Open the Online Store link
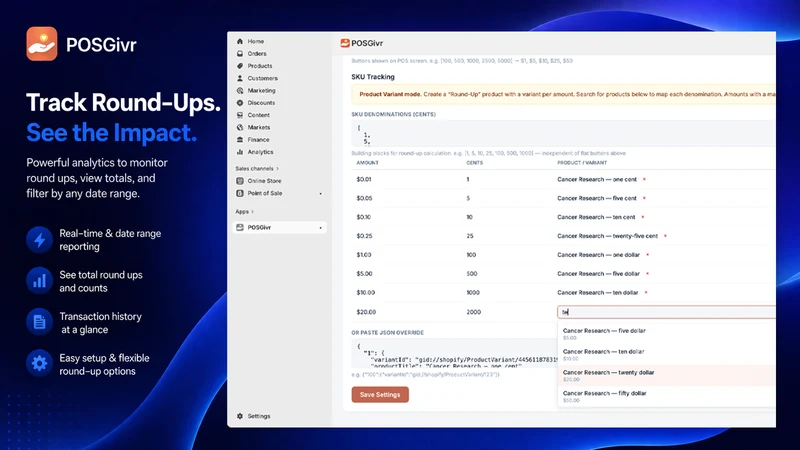The image size is (800, 450). 264,181
